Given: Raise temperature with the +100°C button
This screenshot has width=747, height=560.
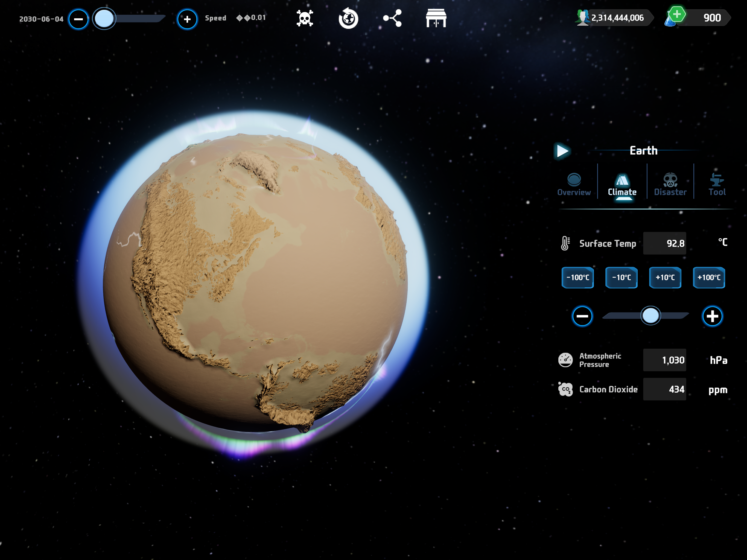Looking at the screenshot, I should 709,278.
